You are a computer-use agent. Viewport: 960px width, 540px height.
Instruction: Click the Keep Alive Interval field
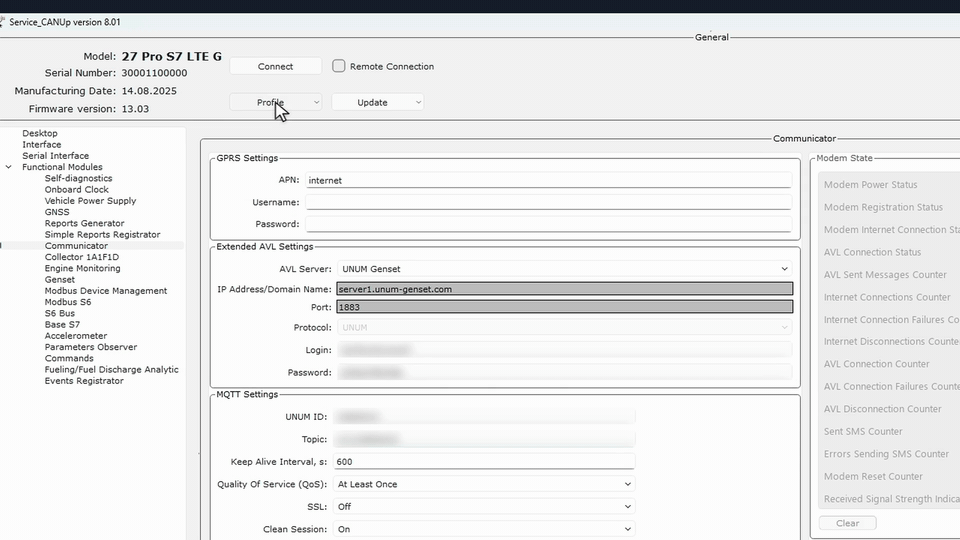coord(484,462)
